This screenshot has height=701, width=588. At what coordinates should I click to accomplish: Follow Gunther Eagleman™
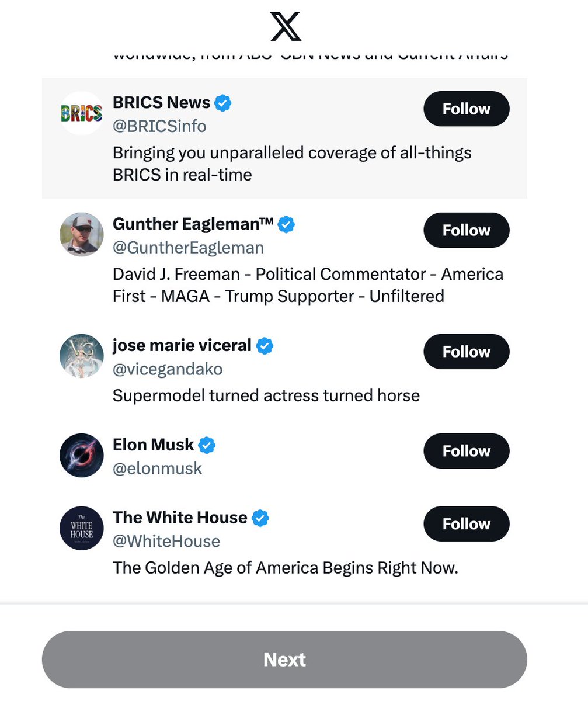coord(467,230)
